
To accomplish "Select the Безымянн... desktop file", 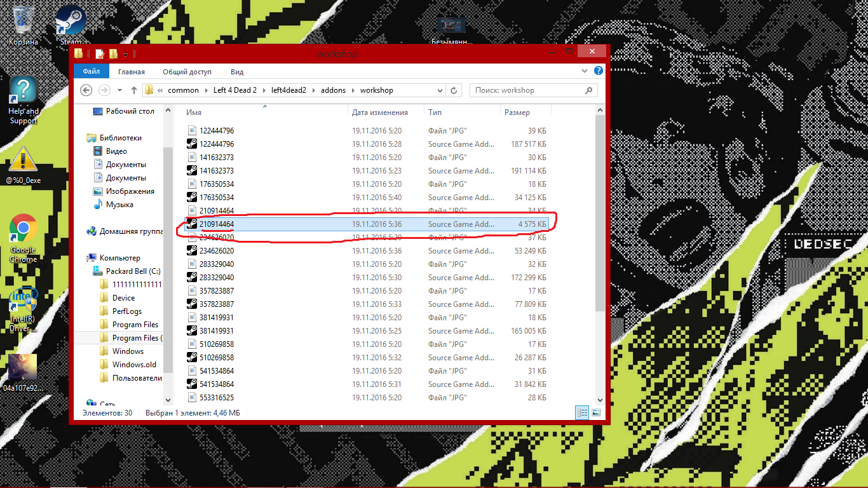I will click(451, 31).
